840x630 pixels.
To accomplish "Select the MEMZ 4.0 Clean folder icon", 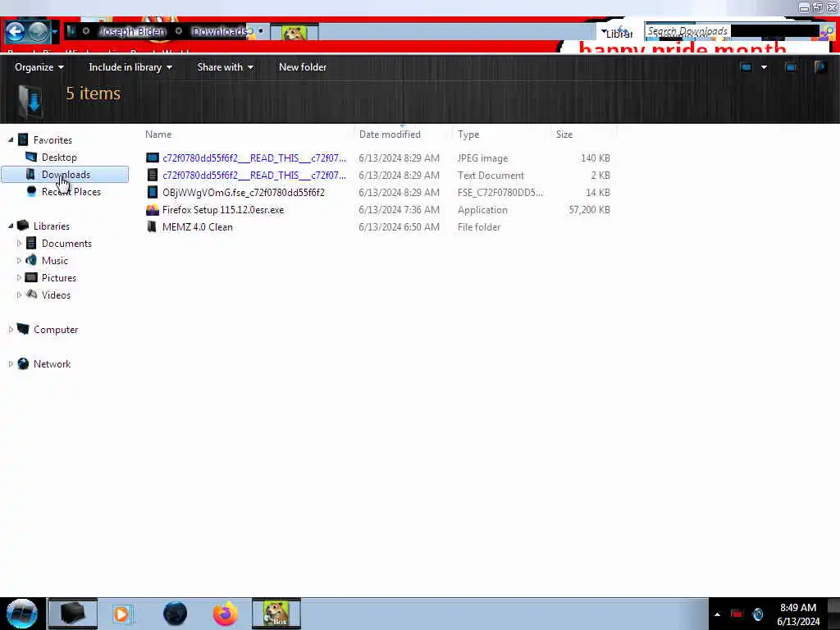I will click(152, 226).
